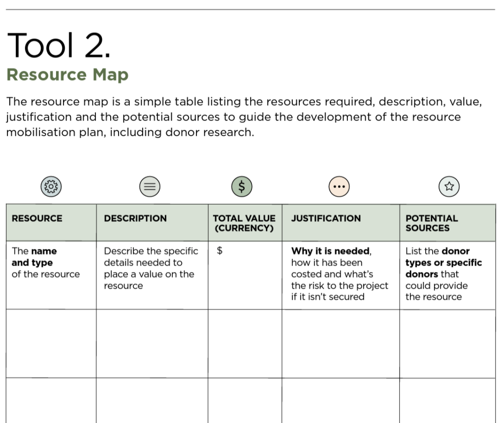Select the RESOURCE column header
This screenshot has height=423, width=504.
(x=37, y=218)
